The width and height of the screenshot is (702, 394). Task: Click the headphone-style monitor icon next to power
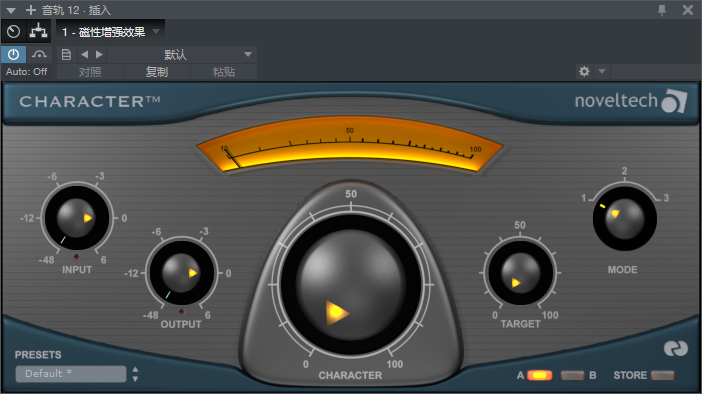[39, 55]
